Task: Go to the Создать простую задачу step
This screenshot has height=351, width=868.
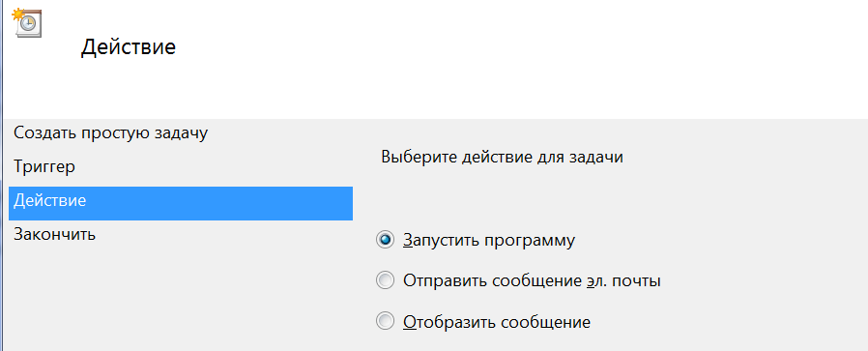Action: click(111, 132)
